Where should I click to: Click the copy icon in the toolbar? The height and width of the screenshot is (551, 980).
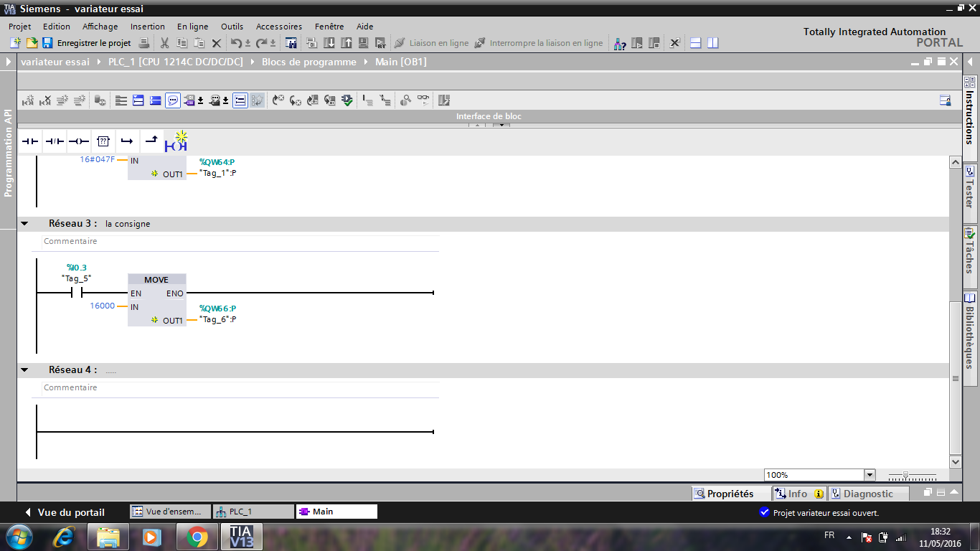182,43
